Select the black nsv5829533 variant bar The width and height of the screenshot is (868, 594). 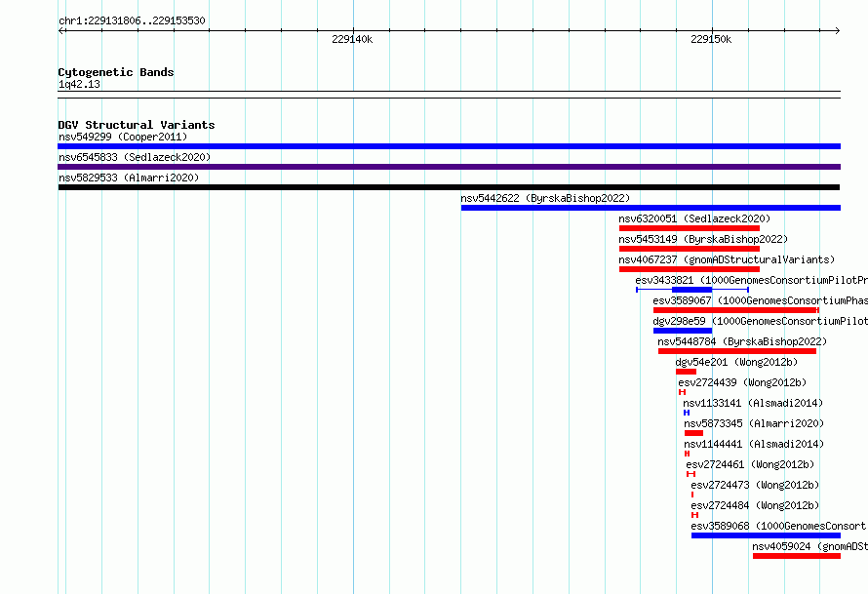[x=449, y=187]
